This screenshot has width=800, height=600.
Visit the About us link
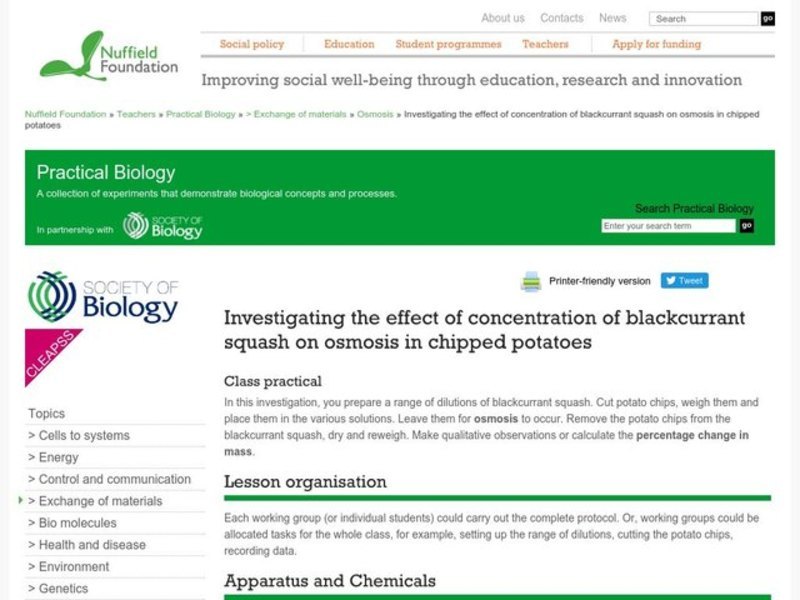click(504, 17)
